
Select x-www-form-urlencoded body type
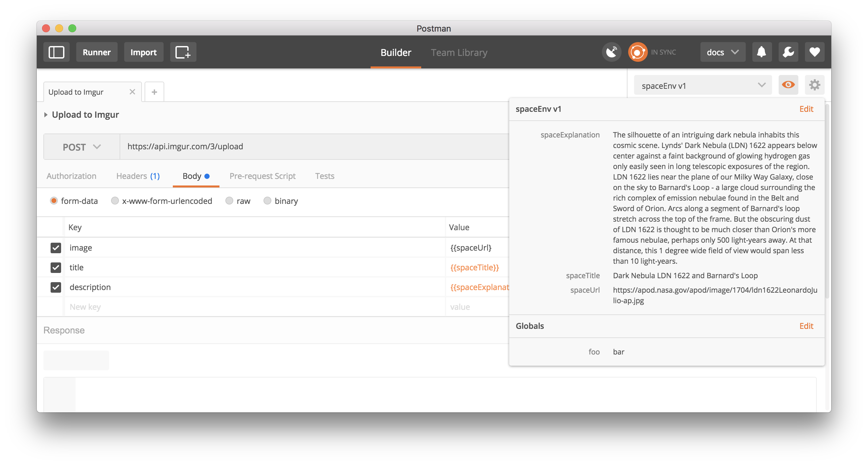pyautogui.click(x=115, y=201)
